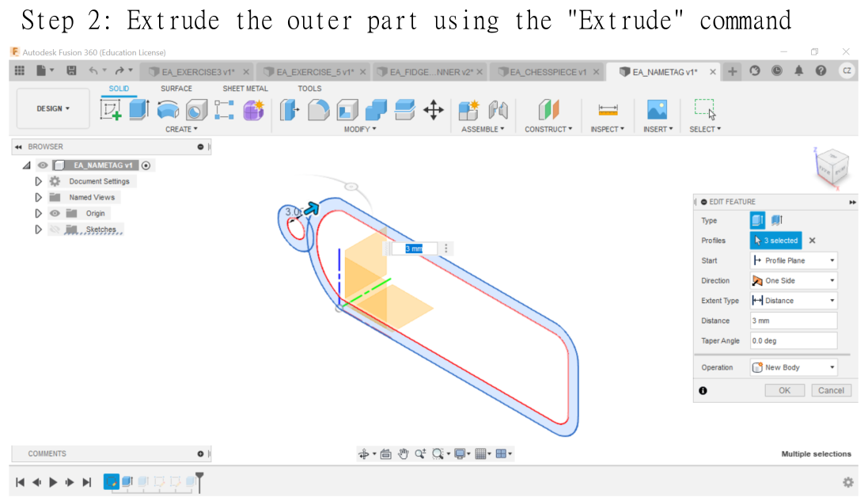Toggle visibility of EA_NAMETAG v1 component
This screenshot has width=868, height=501.
42,165
